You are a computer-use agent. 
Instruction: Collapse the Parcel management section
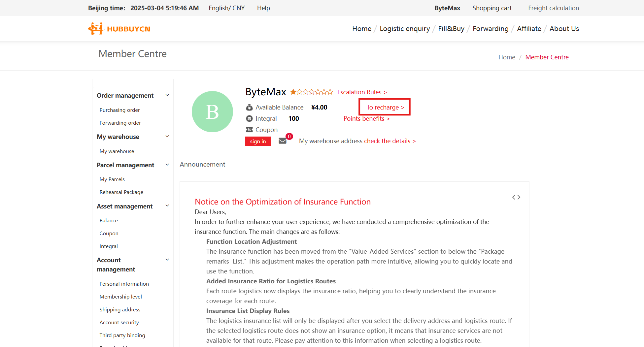tap(167, 165)
